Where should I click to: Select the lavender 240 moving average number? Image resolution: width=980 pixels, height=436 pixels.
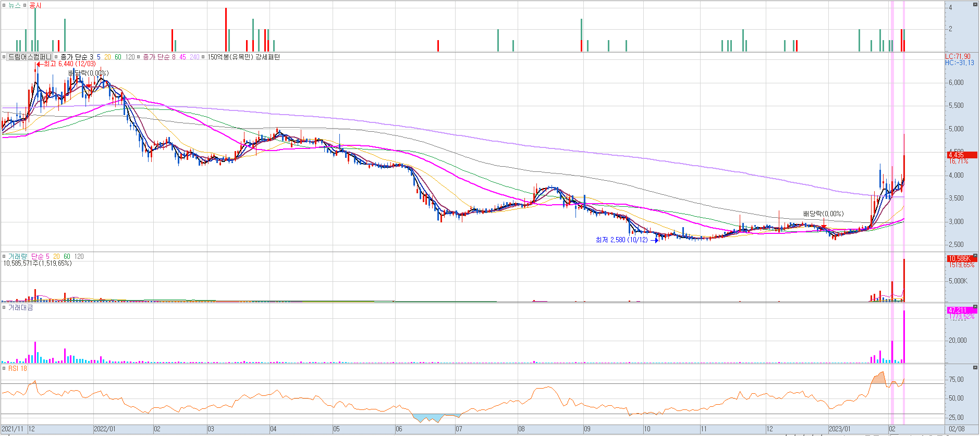pyautogui.click(x=194, y=57)
